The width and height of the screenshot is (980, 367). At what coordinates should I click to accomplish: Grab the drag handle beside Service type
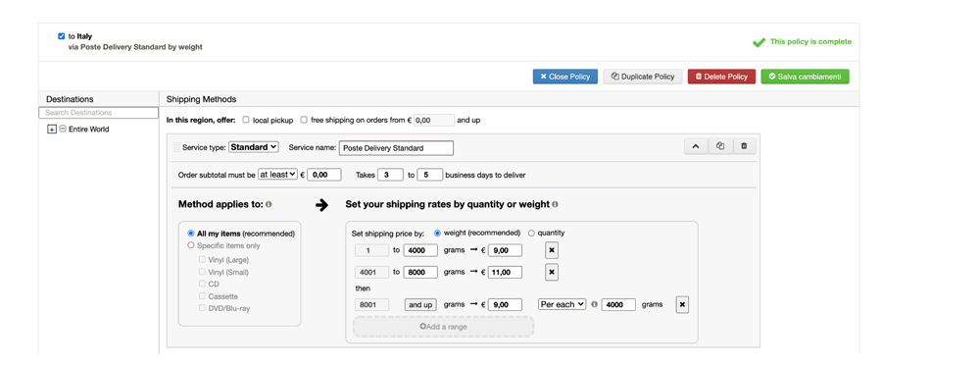click(x=176, y=148)
